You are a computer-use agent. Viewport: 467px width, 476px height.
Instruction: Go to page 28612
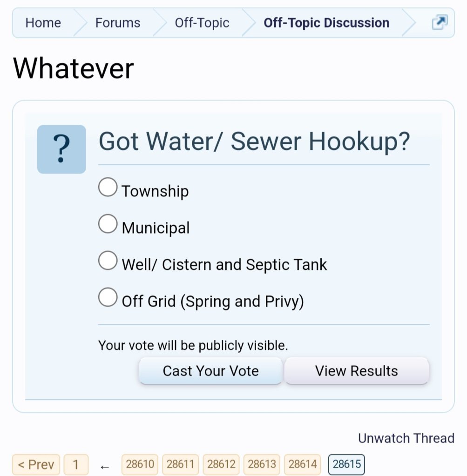(221, 464)
